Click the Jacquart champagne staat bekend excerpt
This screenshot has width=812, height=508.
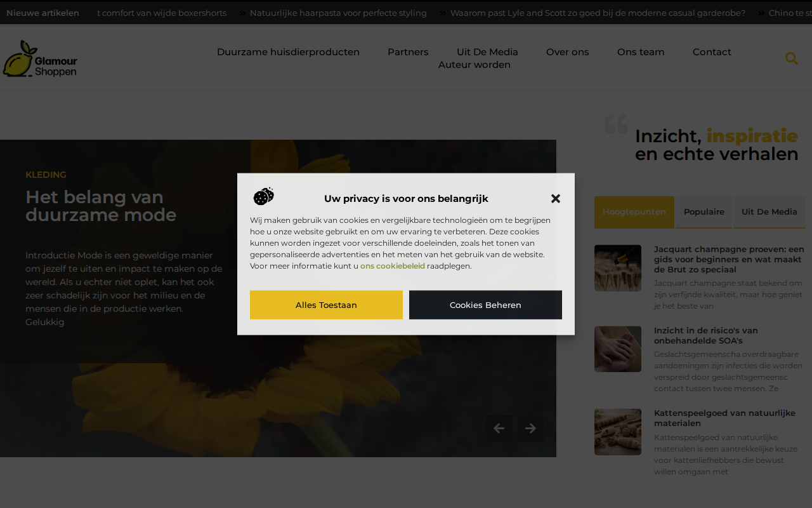[728, 295]
